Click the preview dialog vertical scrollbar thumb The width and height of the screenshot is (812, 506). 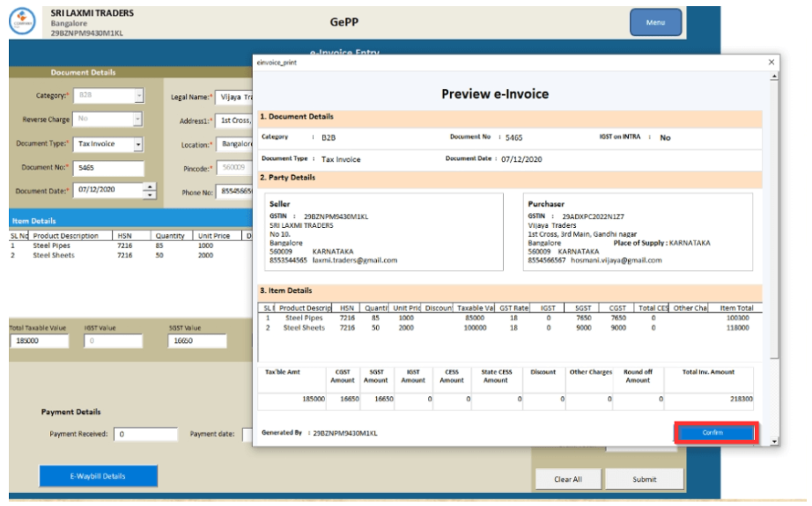coord(773,220)
